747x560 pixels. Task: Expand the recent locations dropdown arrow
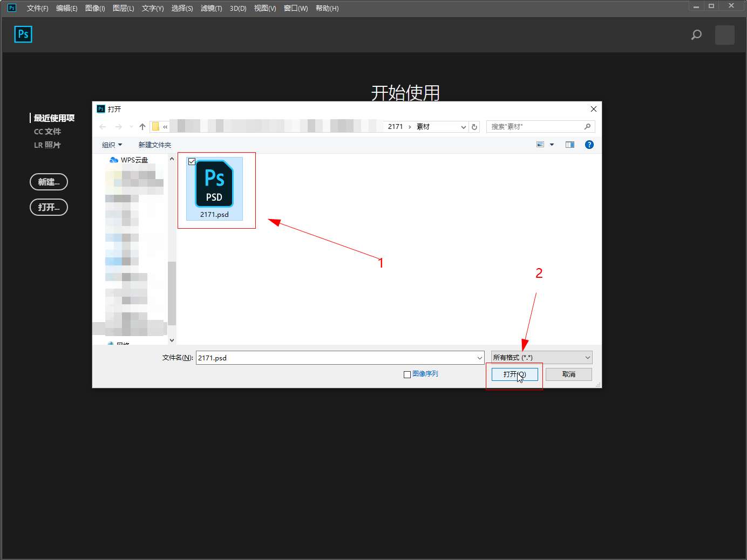[131, 127]
